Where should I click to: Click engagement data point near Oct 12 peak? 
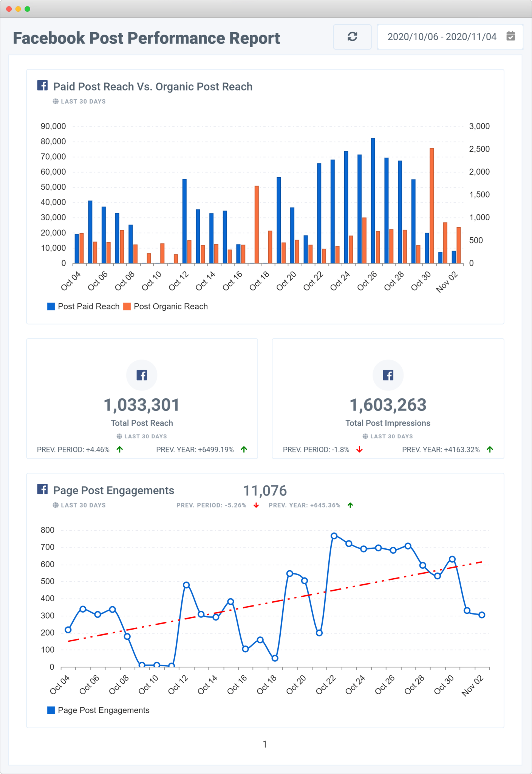(x=186, y=585)
